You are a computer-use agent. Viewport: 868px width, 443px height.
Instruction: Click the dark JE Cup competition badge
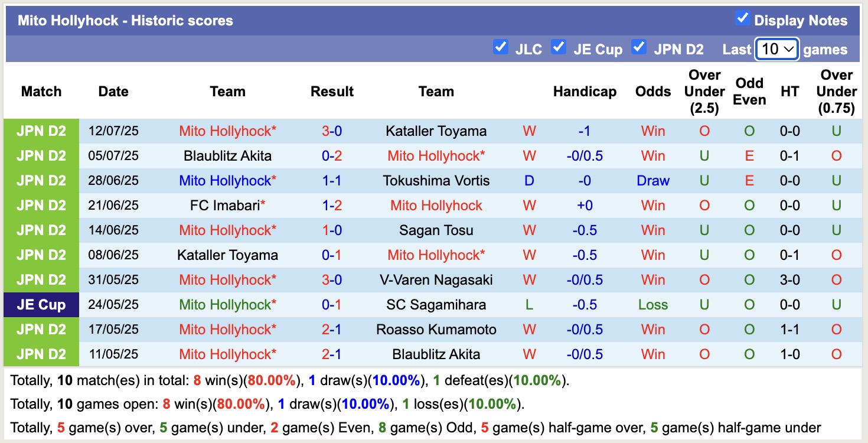click(x=41, y=305)
